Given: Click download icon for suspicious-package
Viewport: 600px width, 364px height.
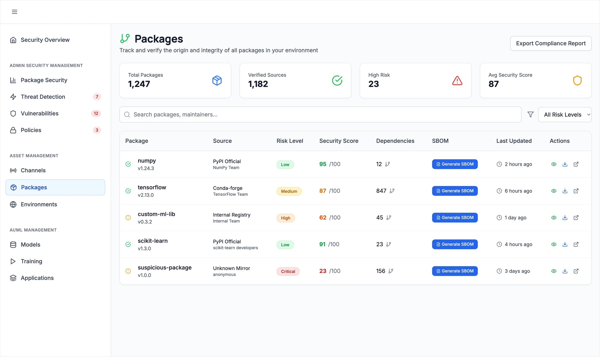Looking at the screenshot, I should coord(565,271).
